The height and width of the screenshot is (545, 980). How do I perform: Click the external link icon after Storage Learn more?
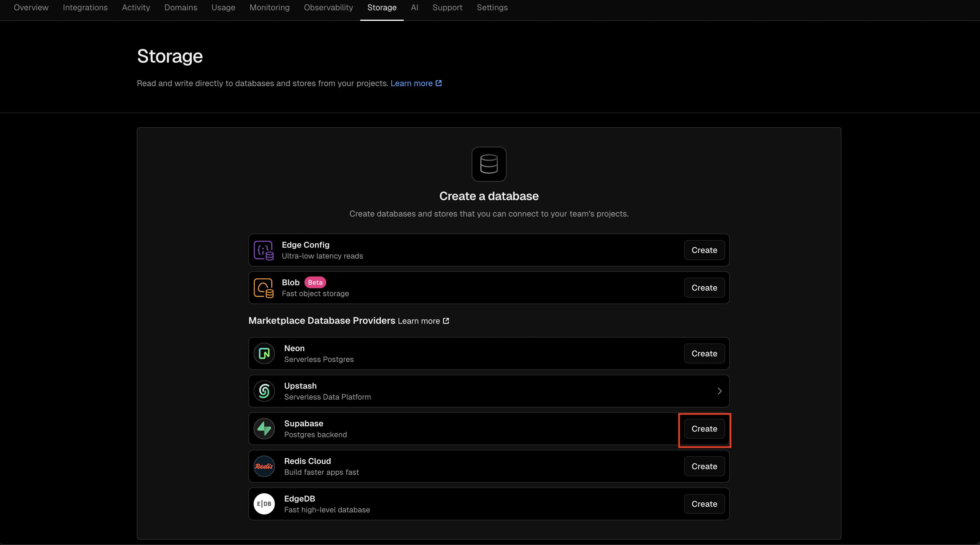tap(439, 83)
